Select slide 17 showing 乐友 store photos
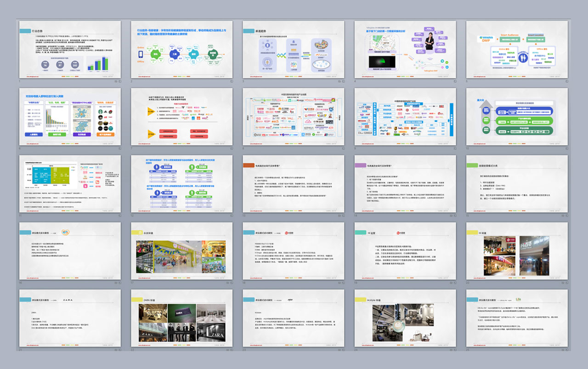This screenshot has height=369, width=588. pyautogui.click(x=181, y=251)
